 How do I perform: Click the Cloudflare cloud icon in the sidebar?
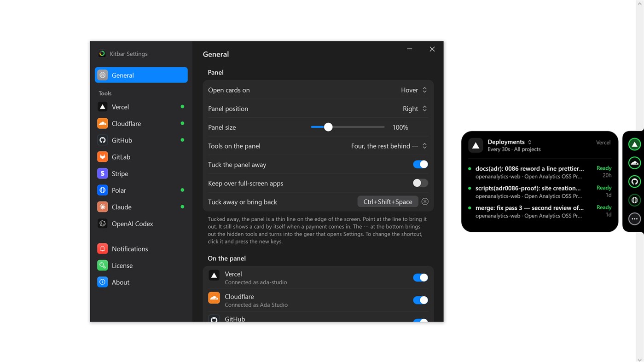coord(103,123)
